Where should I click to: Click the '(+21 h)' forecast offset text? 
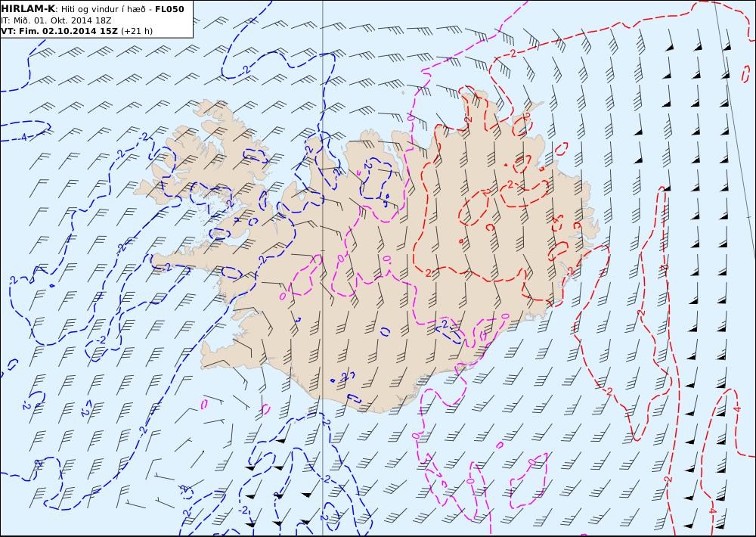pyautogui.click(x=136, y=31)
